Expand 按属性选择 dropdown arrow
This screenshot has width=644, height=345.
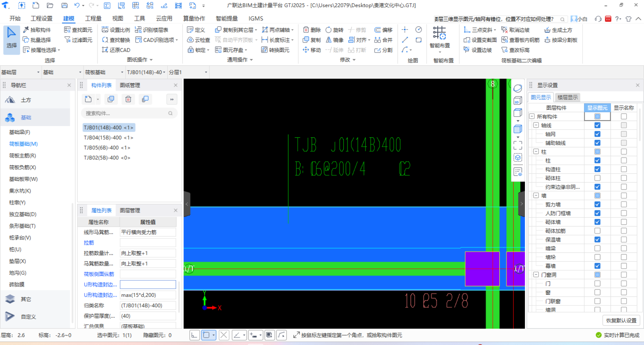[x=59, y=50]
